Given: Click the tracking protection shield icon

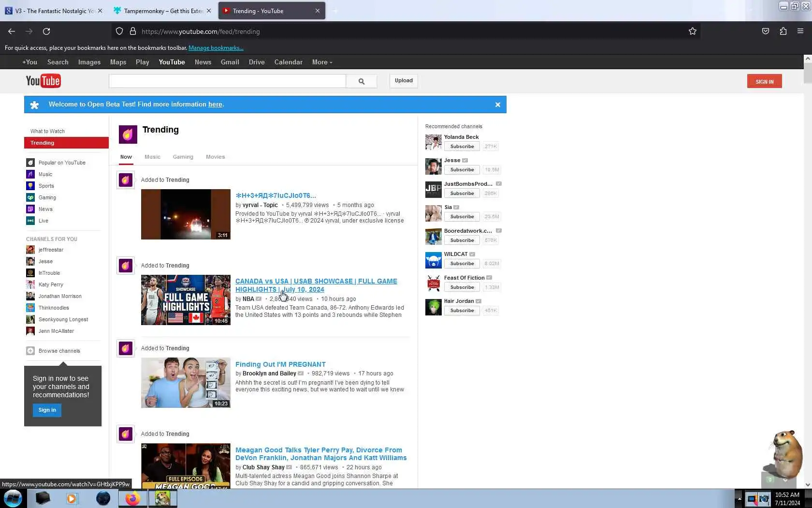Looking at the screenshot, I should tap(119, 31).
